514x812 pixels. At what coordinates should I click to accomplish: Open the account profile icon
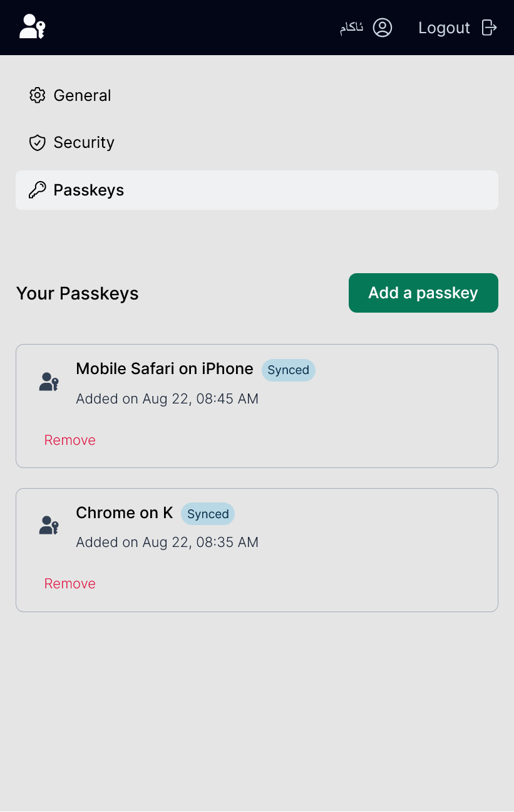tap(383, 27)
